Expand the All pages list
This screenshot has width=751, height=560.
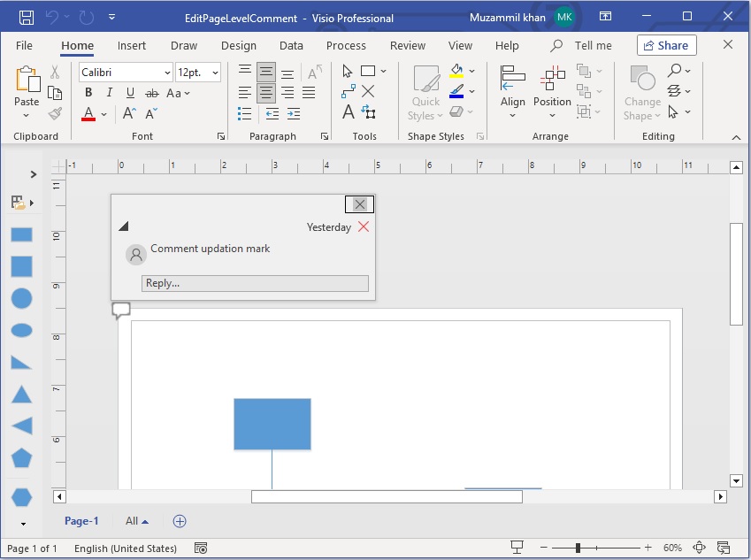coord(137,521)
